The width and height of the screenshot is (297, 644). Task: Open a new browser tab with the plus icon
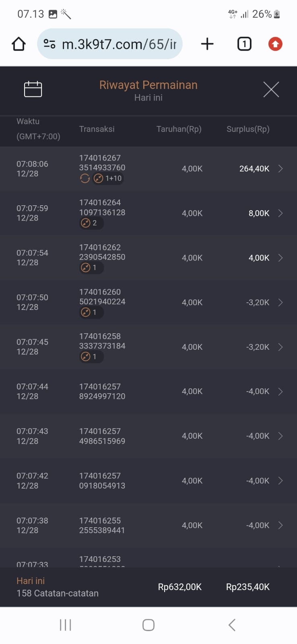point(207,44)
